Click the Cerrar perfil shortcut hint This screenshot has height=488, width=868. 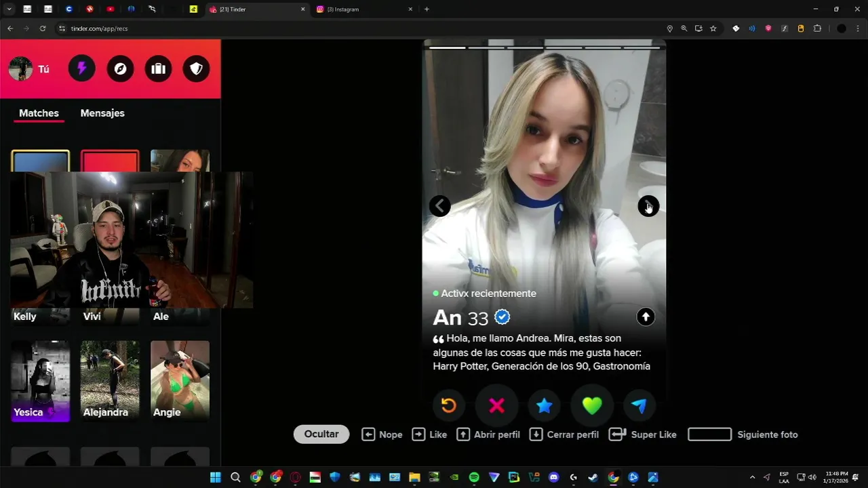coord(564,434)
